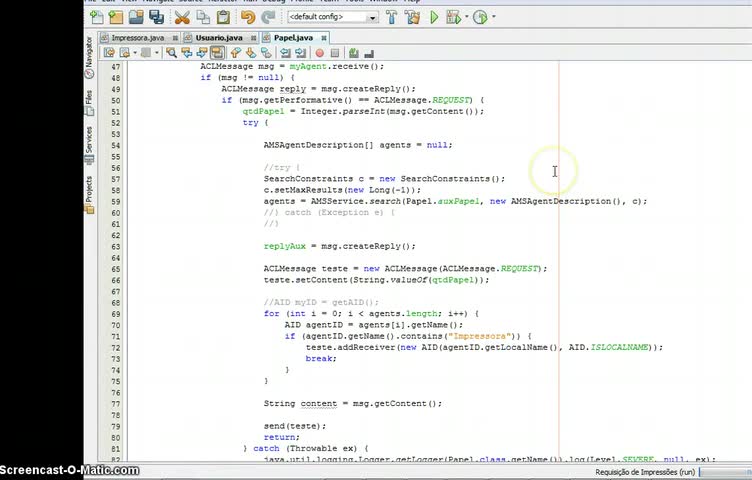The width and height of the screenshot is (752, 480).
Task: Go to the next bookmark
Action: click(x=251, y=53)
